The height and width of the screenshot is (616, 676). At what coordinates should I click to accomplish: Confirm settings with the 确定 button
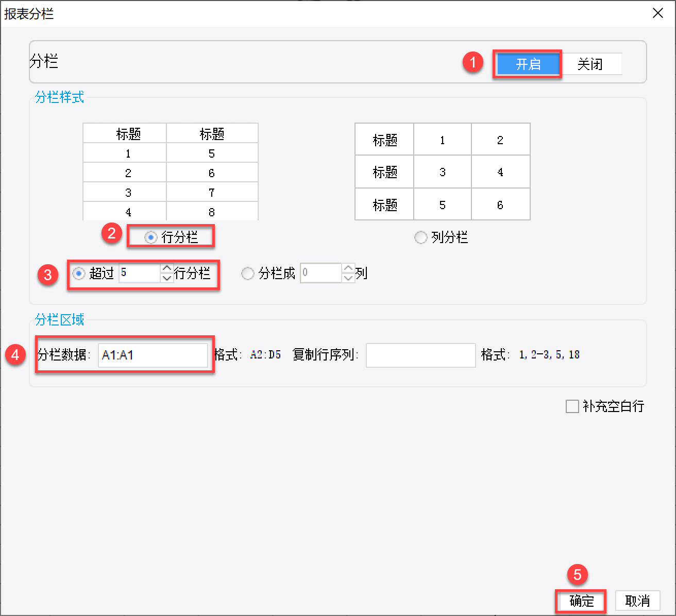[x=581, y=601]
